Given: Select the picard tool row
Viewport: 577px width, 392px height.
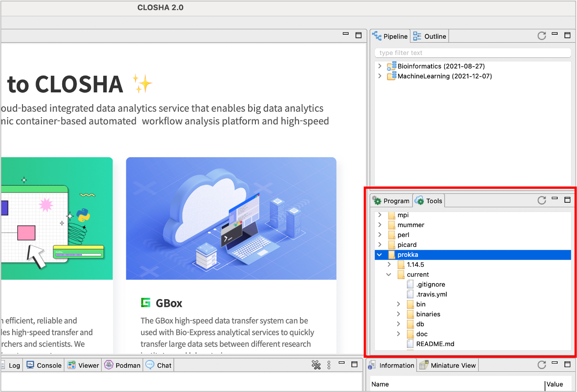Looking at the screenshot, I should pyautogui.click(x=473, y=245).
